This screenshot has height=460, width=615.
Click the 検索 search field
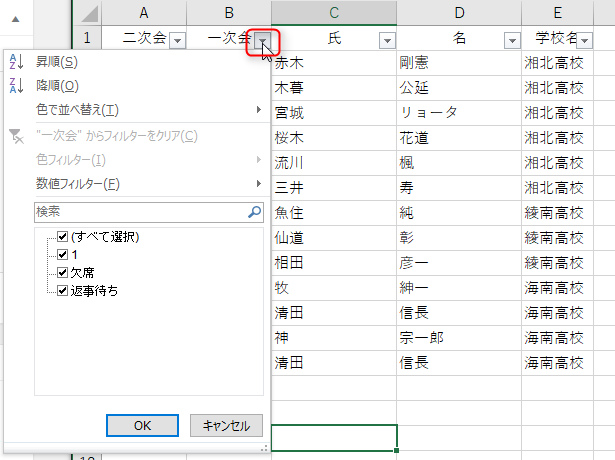pyautogui.click(x=149, y=212)
